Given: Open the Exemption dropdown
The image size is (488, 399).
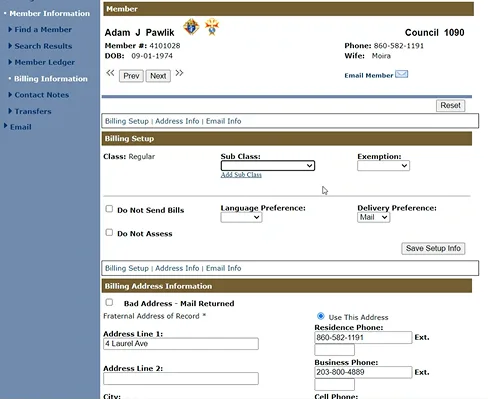Looking at the screenshot, I should click(383, 166).
